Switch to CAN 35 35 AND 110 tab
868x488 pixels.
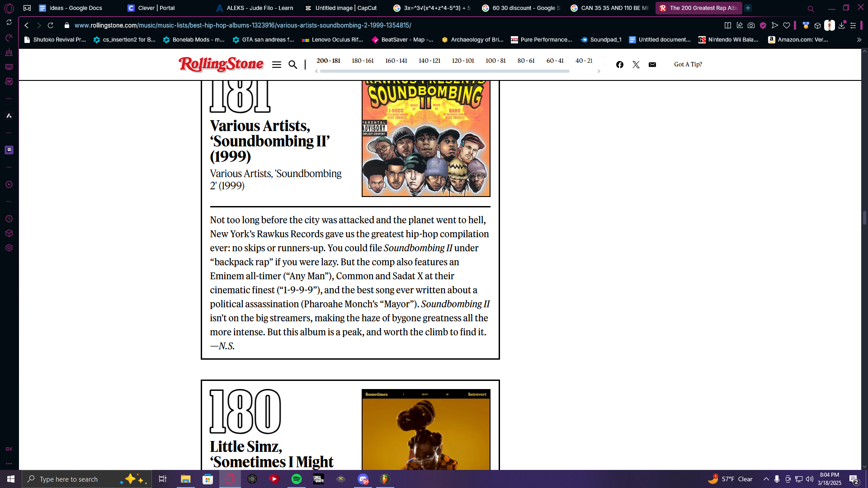click(x=609, y=8)
